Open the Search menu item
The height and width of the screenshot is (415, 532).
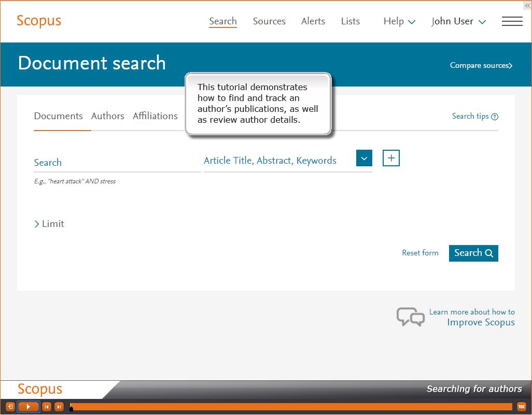[x=223, y=21]
